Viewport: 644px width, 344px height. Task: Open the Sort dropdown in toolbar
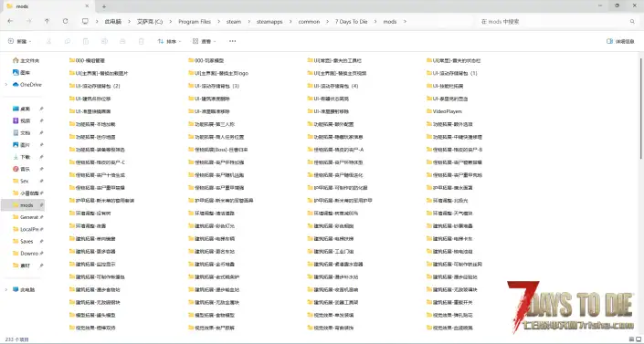[169, 41]
